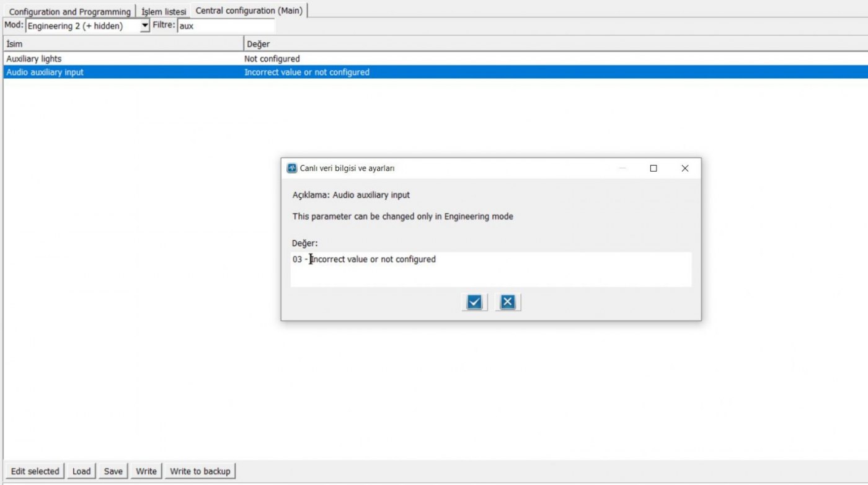This screenshot has height=485, width=868.
Task: Click the Değer value field in the dialog
Action: pos(491,269)
